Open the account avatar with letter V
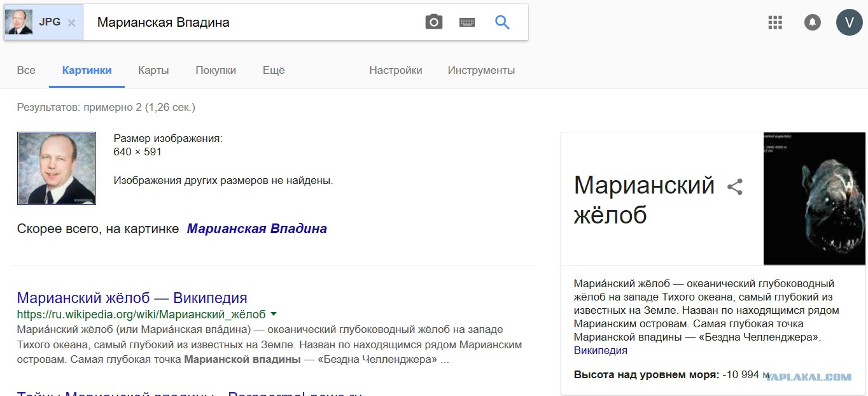This screenshot has height=396, width=868. [849, 22]
